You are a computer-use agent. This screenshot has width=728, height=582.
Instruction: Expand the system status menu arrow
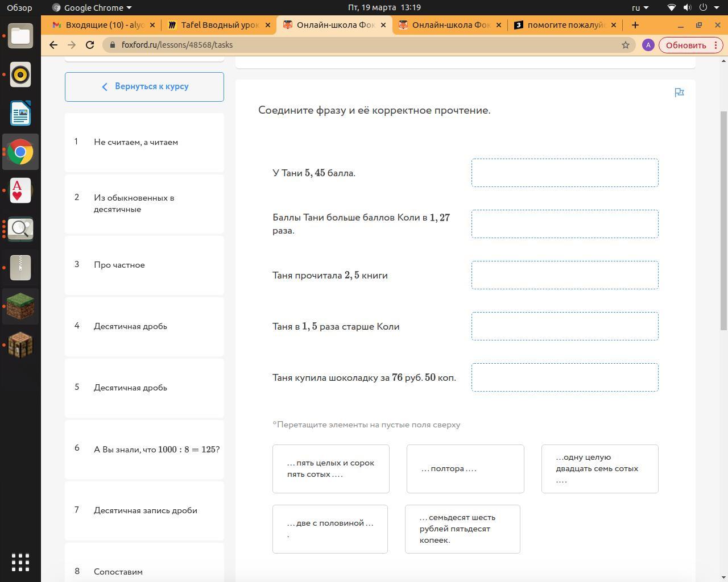[717, 7]
